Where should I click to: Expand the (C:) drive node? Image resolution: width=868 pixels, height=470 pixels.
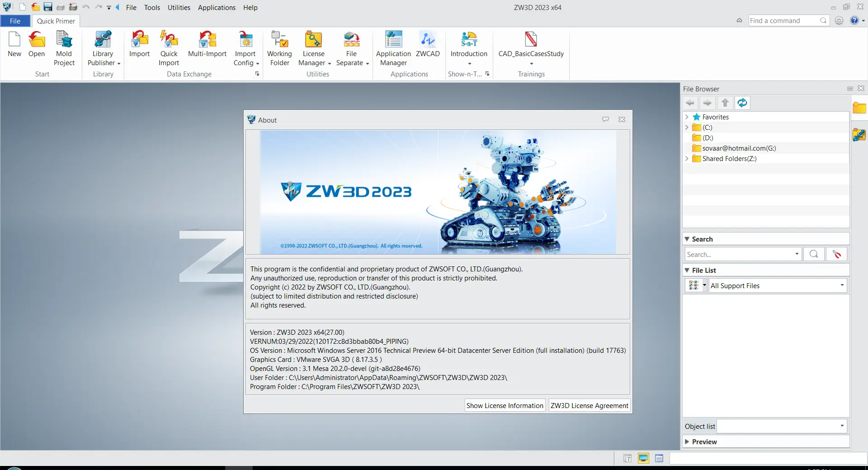click(687, 128)
